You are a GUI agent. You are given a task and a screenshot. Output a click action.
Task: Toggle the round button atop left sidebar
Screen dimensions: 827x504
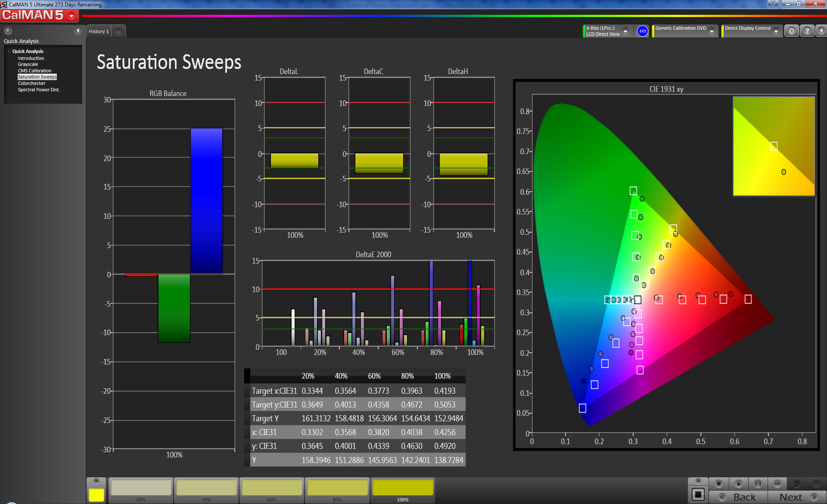coord(8,31)
